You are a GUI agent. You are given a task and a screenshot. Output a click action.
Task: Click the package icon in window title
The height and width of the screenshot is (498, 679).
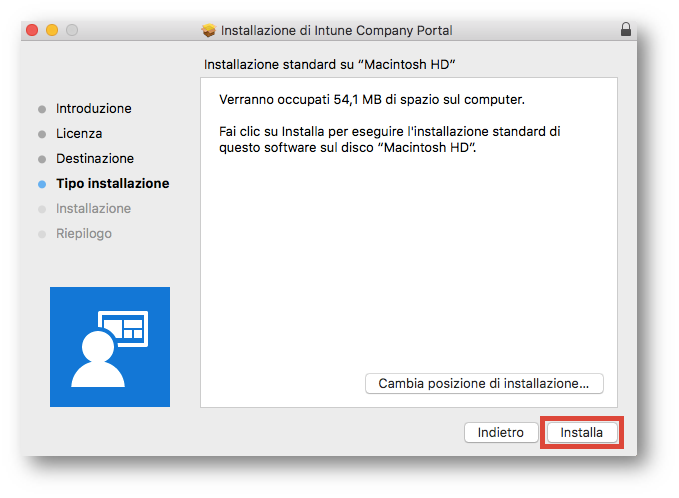[209, 30]
